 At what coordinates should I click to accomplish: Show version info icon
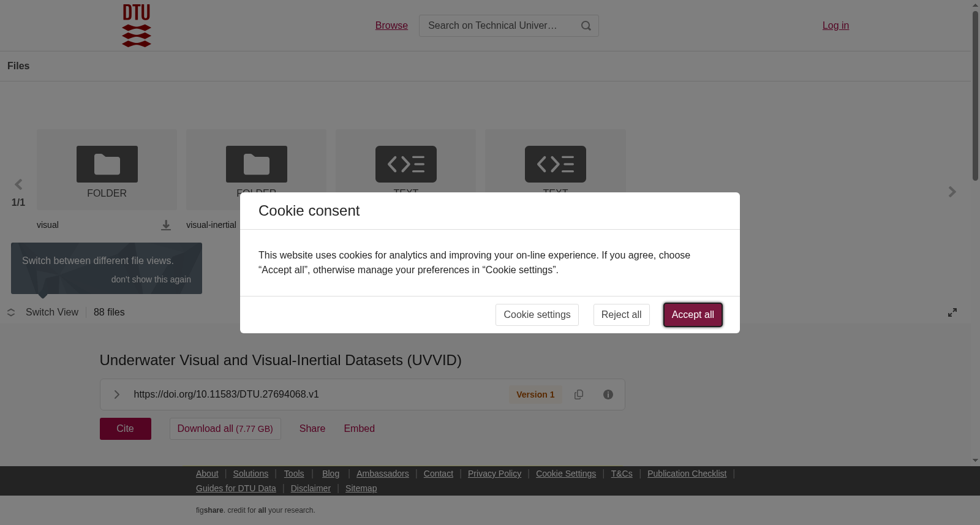(x=608, y=395)
